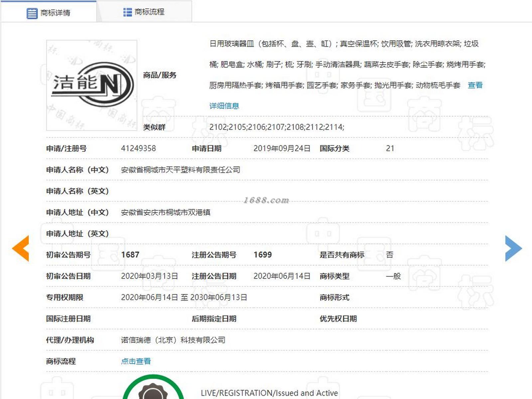532x399 pixels.
Task: Click the 申请/注册号 label
Action: (x=66, y=148)
